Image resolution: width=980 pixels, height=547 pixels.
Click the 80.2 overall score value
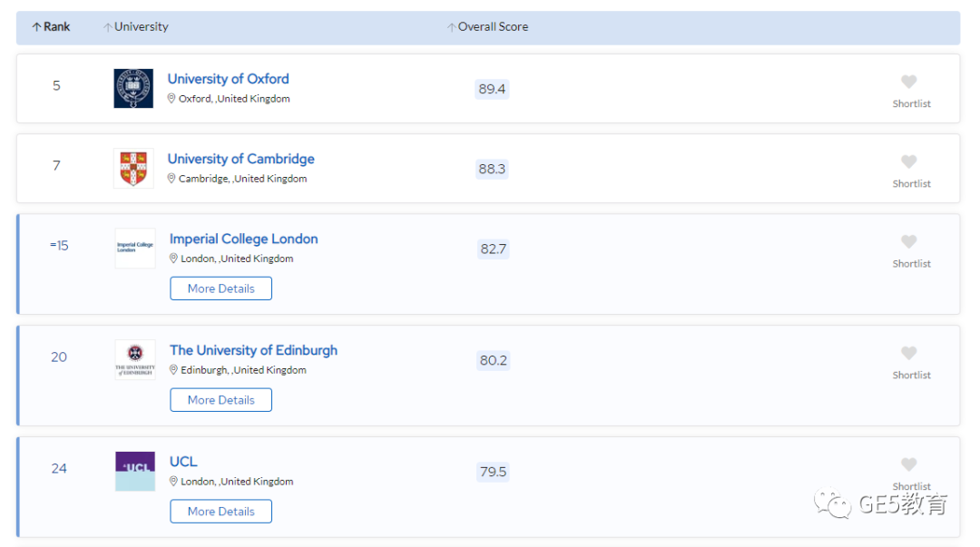pyautogui.click(x=493, y=360)
